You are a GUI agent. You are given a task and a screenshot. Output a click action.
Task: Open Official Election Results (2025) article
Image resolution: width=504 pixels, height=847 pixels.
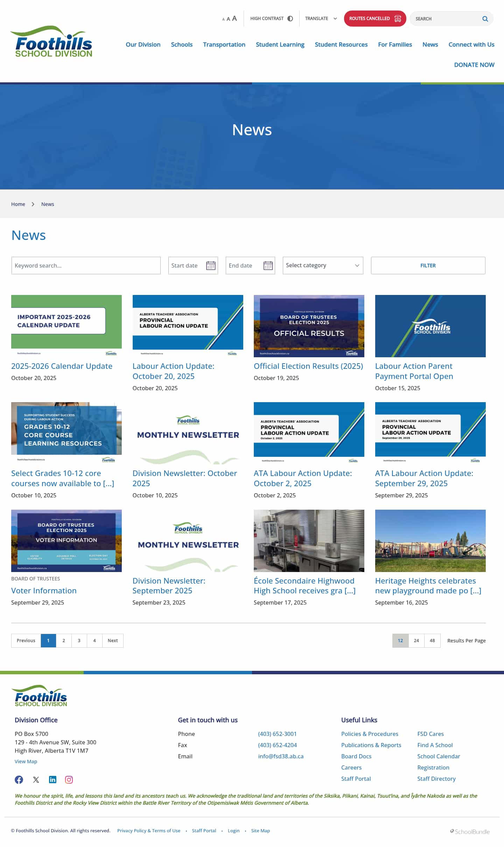[308, 366]
